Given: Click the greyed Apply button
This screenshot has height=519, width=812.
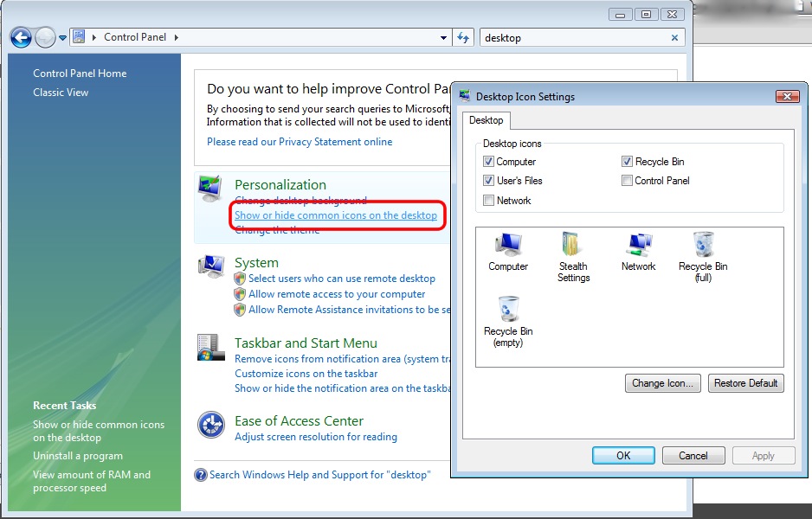Looking at the screenshot, I should [764, 456].
